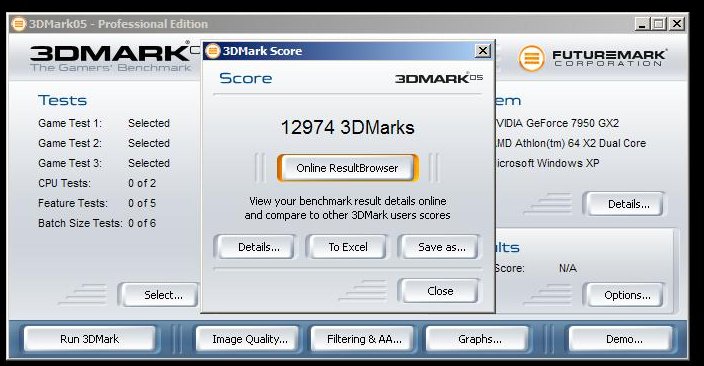Export the score To Excel
This screenshot has width=704, height=366.
coord(347,247)
